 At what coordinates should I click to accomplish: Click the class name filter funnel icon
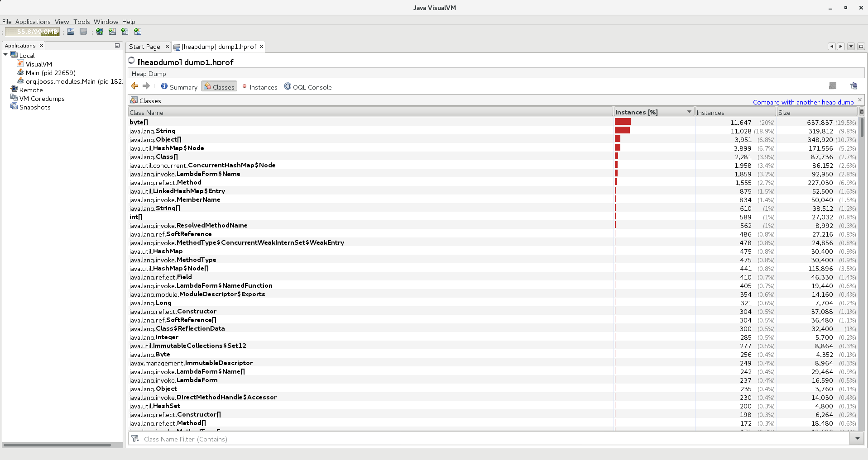pyautogui.click(x=135, y=438)
